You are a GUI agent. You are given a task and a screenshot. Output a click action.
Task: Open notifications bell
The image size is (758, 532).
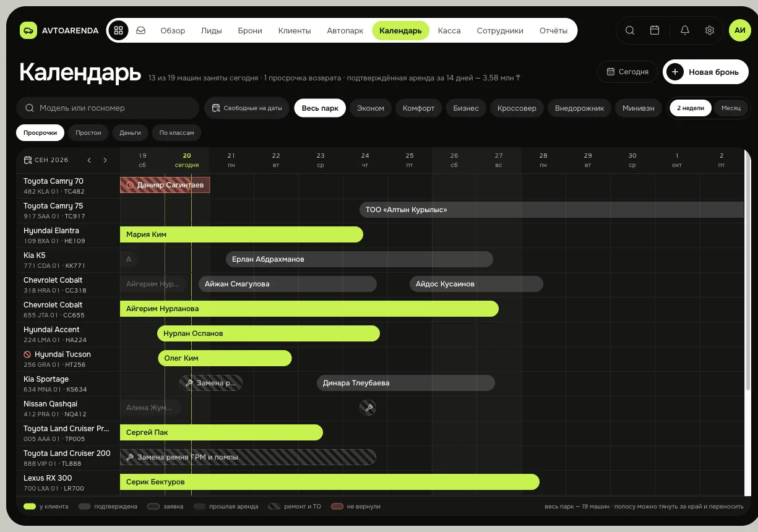pyautogui.click(x=685, y=30)
